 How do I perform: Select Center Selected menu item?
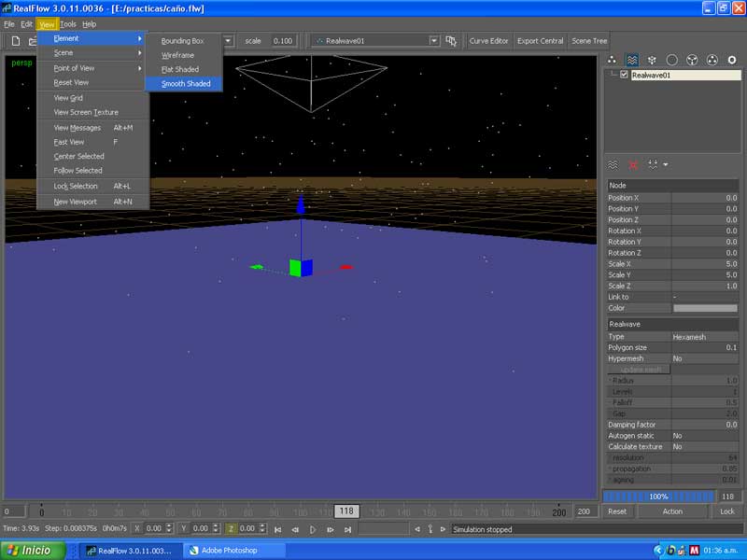pyautogui.click(x=93, y=156)
